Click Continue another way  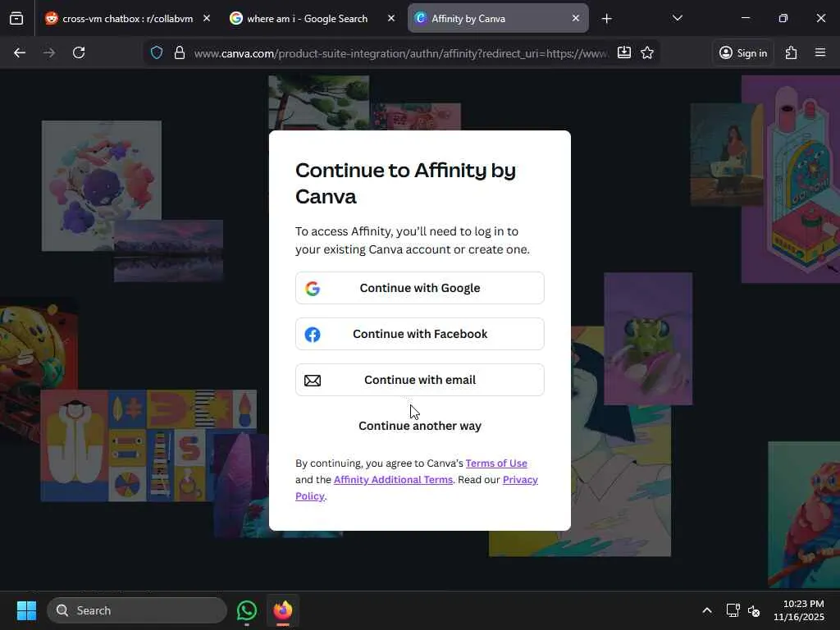point(419,426)
